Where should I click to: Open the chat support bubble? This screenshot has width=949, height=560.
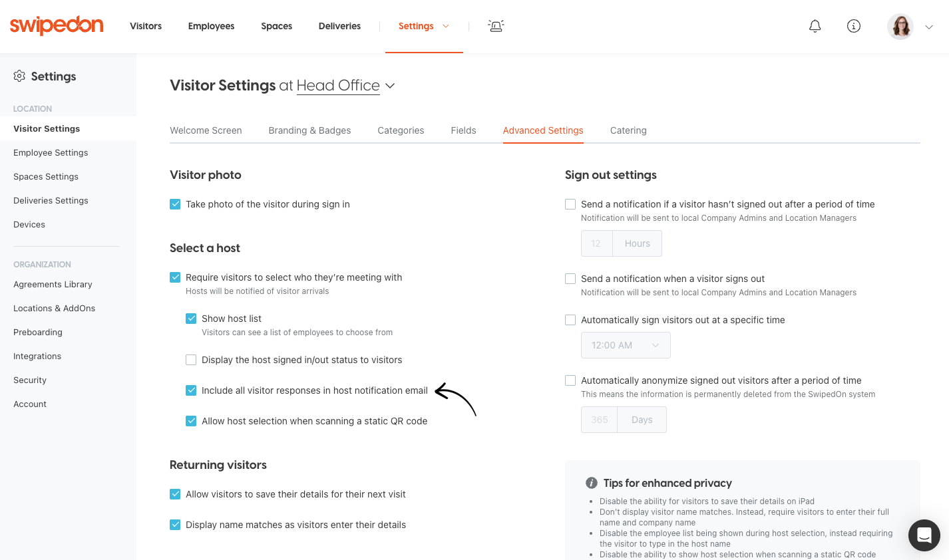pyautogui.click(x=924, y=535)
